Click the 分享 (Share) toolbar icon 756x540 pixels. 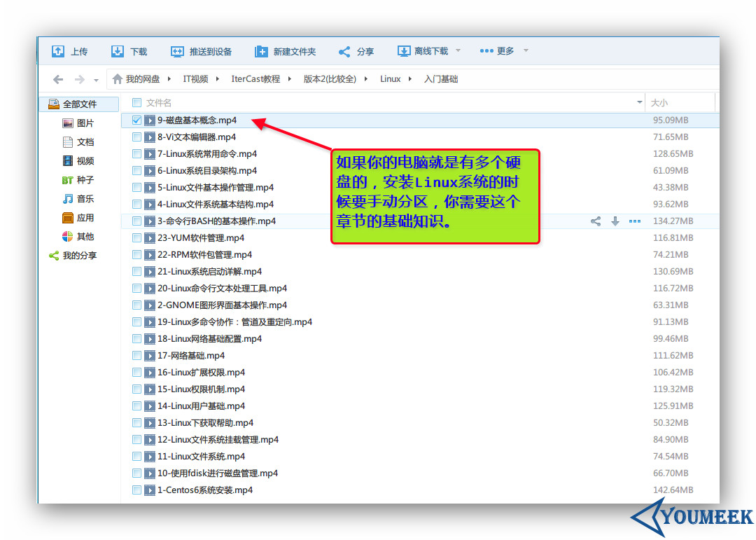point(345,50)
